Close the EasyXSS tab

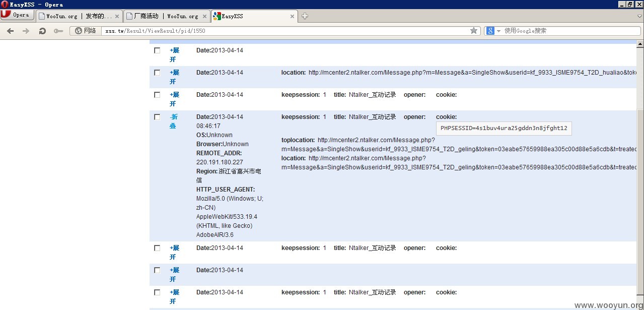(293, 16)
